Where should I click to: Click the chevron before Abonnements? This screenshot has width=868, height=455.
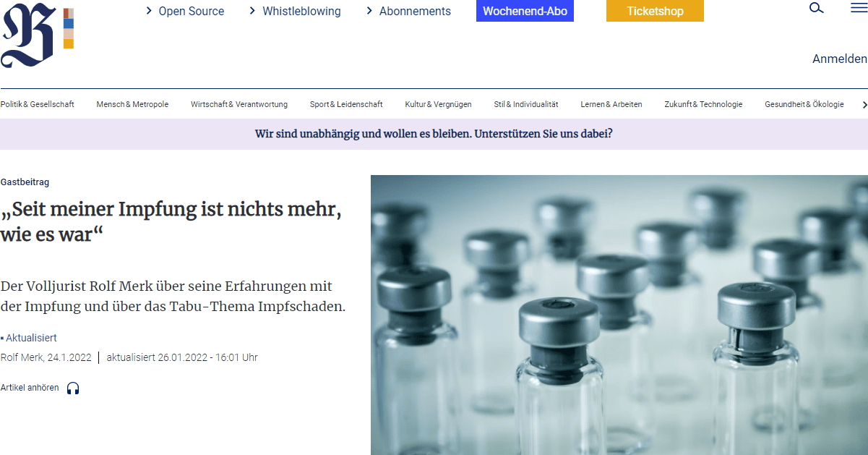pyautogui.click(x=369, y=11)
